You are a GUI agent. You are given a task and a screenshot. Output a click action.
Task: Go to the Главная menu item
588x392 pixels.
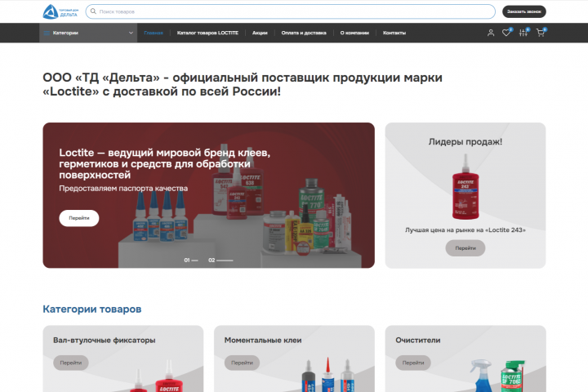click(154, 33)
